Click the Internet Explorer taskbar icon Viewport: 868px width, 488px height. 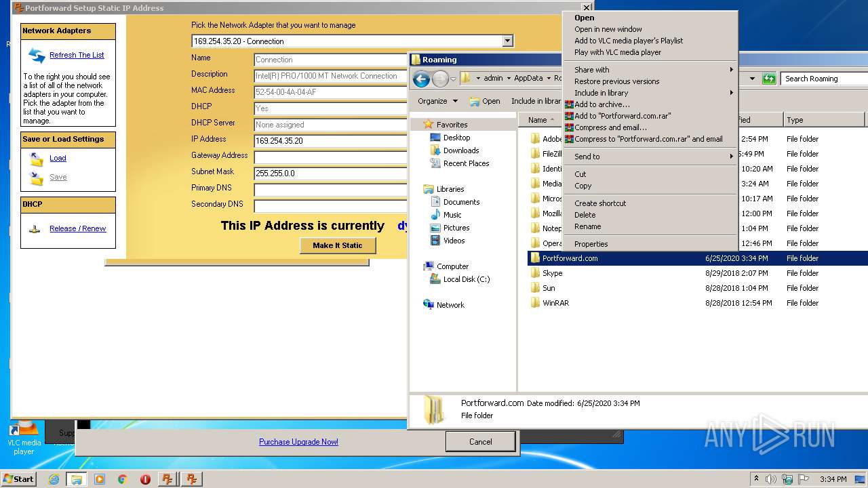coord(54,479)
